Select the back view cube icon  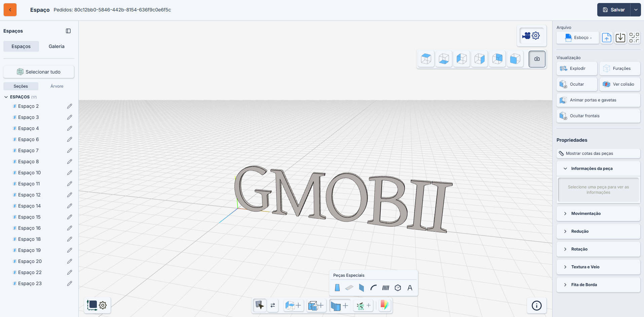(497, 59)
